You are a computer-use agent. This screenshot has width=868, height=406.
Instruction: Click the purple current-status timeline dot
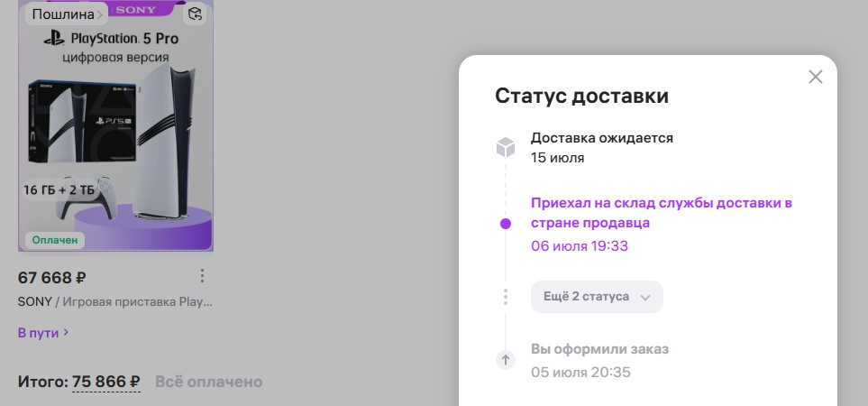pyautogui.click(x=506, y=224)
